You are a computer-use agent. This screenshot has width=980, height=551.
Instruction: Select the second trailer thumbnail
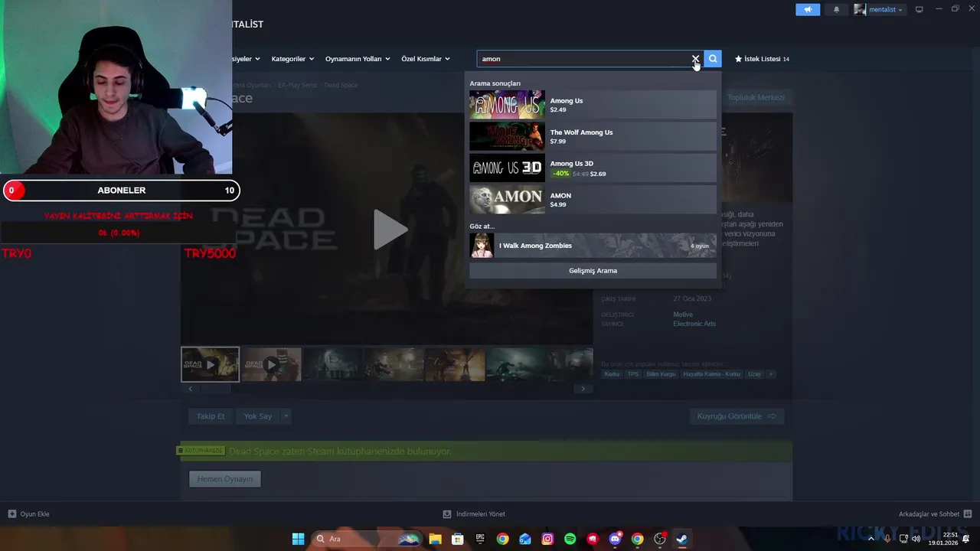coord(271,364)
